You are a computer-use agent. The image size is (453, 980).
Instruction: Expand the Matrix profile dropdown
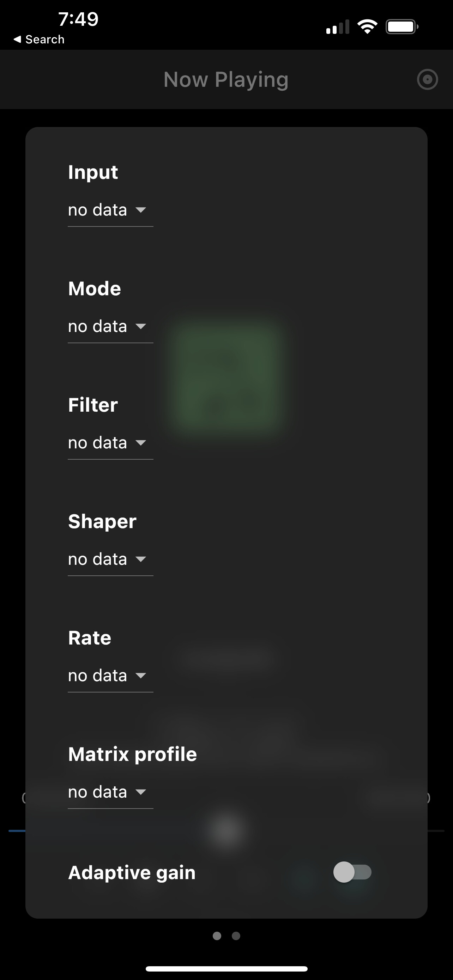pyautogui.click(x=110, y=792)
